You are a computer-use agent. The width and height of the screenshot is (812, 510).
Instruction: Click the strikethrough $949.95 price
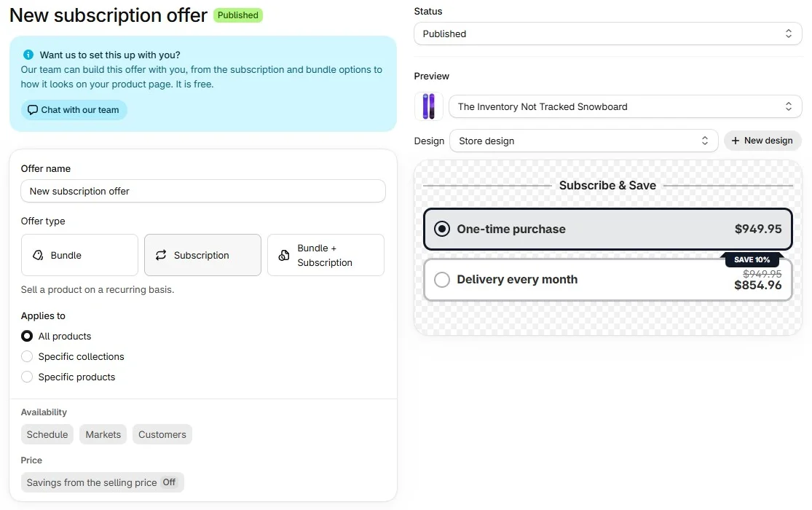point(762,274)
